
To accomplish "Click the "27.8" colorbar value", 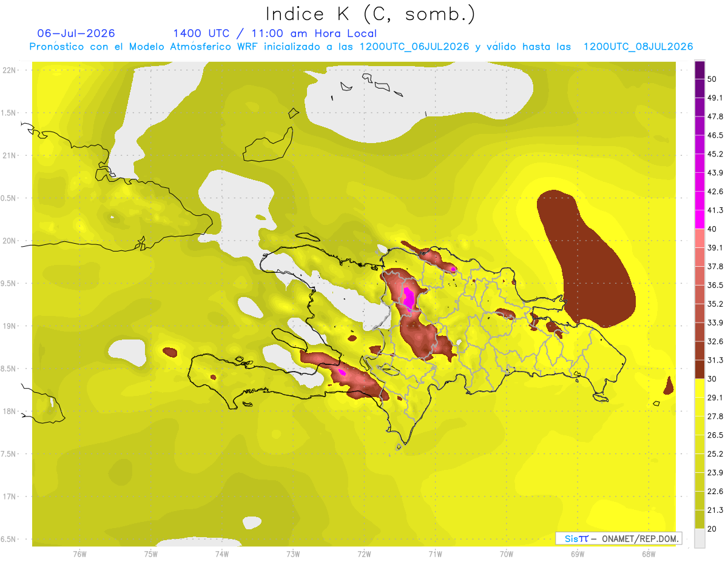I will click(x=715, y=416).
